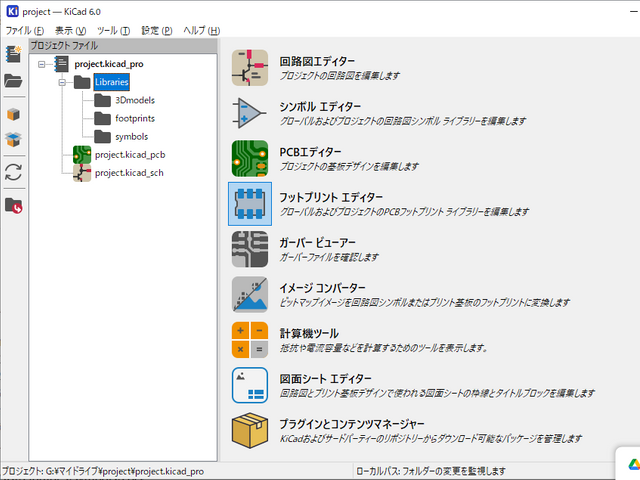Open the ヘルプ (H) menu
Viewport: 640px width, 480px height.
[202, 31]
